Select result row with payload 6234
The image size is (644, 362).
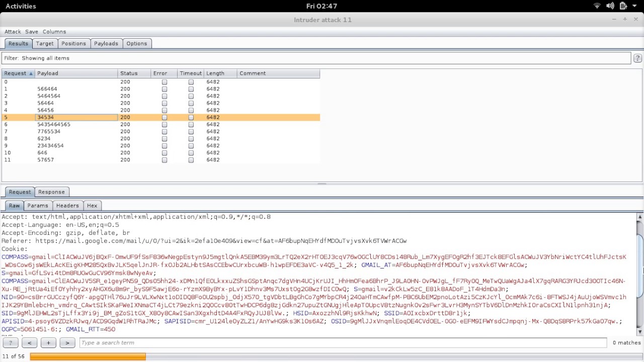point(160,138)
